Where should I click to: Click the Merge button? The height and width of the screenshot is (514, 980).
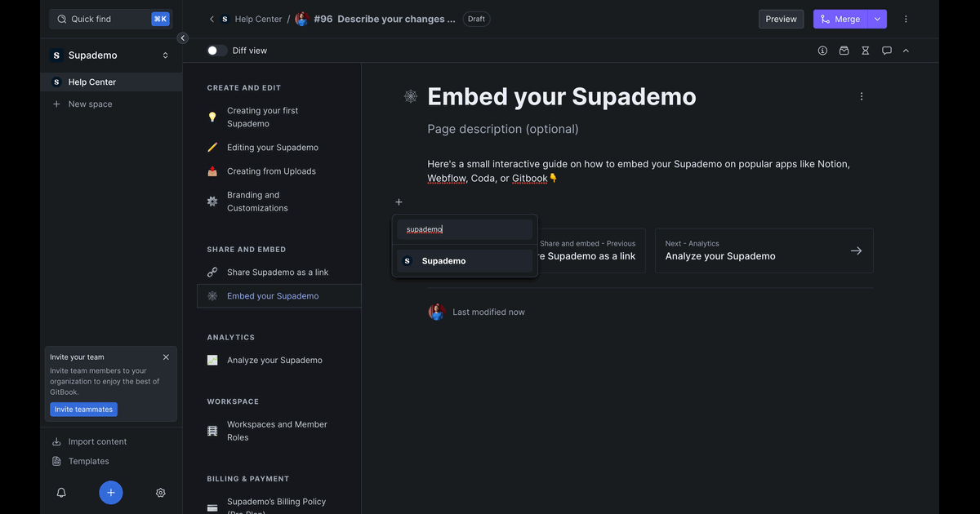tap(840, 19)
